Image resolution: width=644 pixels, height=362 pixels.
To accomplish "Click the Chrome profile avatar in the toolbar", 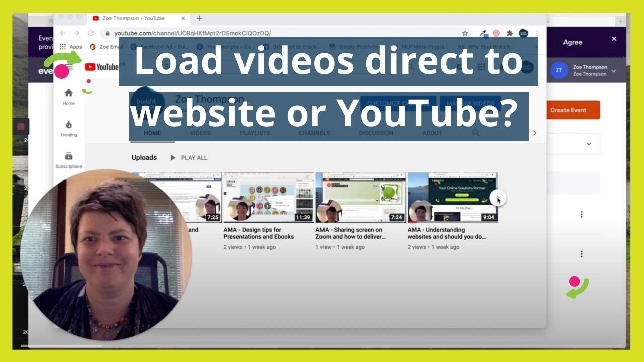I will (523, 33).
